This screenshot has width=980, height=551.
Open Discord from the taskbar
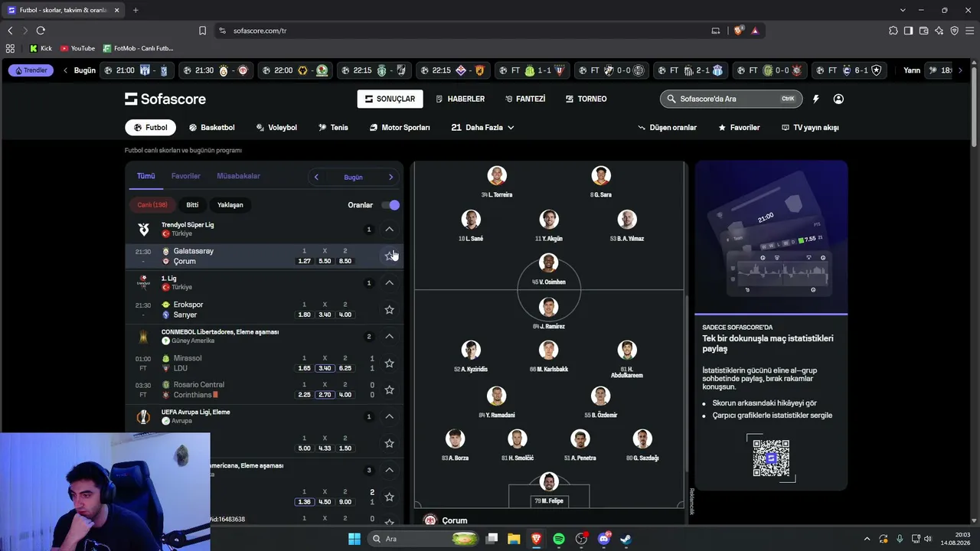pyautogui.click(x=603, y=539)
